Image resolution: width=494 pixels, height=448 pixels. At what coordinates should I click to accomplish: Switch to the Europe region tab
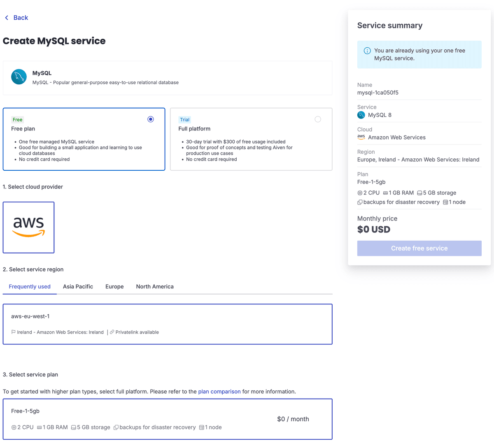pyautogui.click(x=114, y=286)
